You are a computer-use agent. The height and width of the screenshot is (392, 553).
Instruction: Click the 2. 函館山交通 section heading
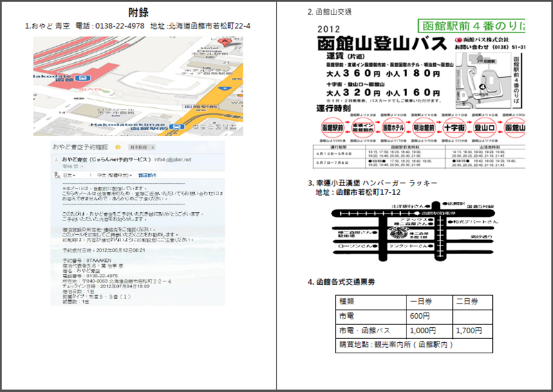click(x=330, y=12)
